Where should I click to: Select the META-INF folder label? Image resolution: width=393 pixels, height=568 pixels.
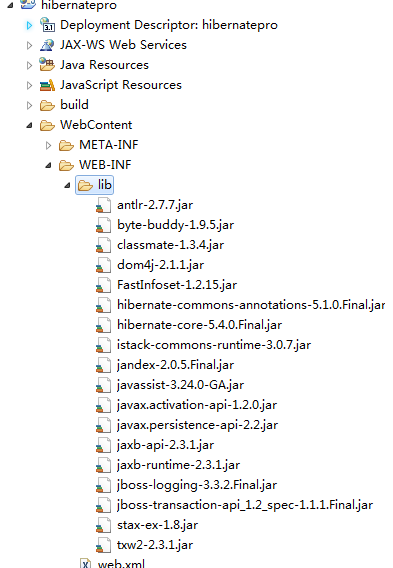tap(109, 145)
